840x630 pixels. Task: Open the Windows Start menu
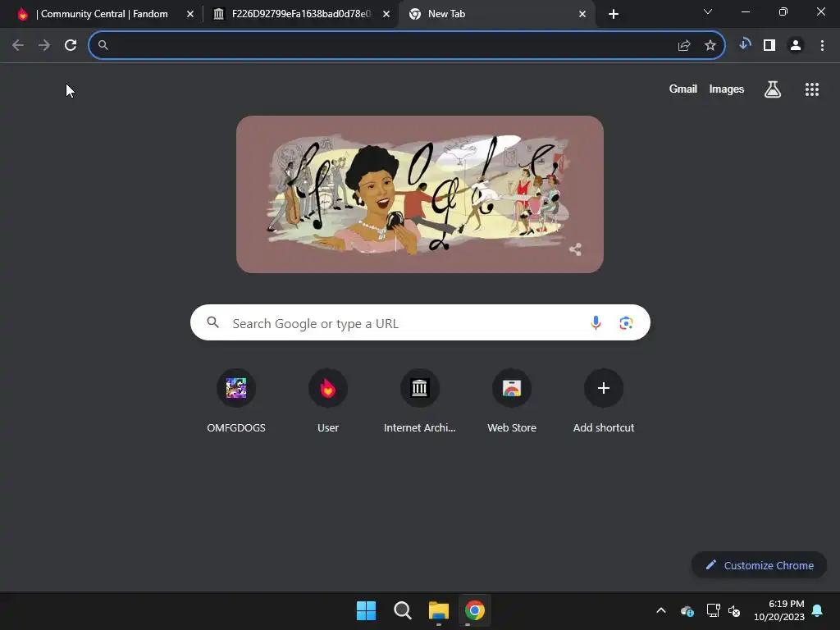click(367, 610)
